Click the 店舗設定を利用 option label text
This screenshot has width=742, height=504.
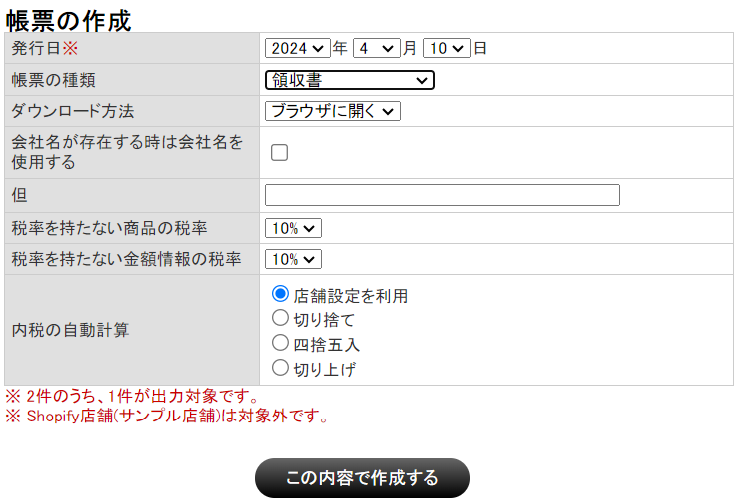[x=350, y=296]
